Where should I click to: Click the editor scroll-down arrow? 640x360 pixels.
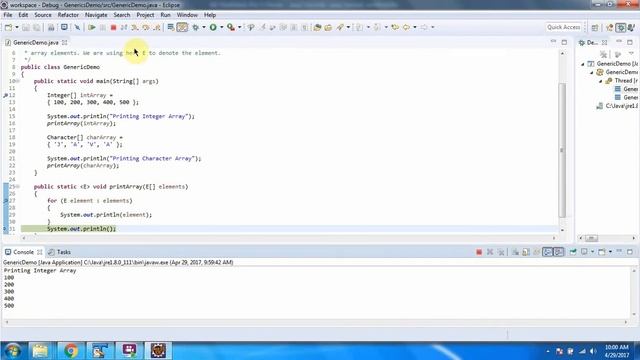coord(562,230)
